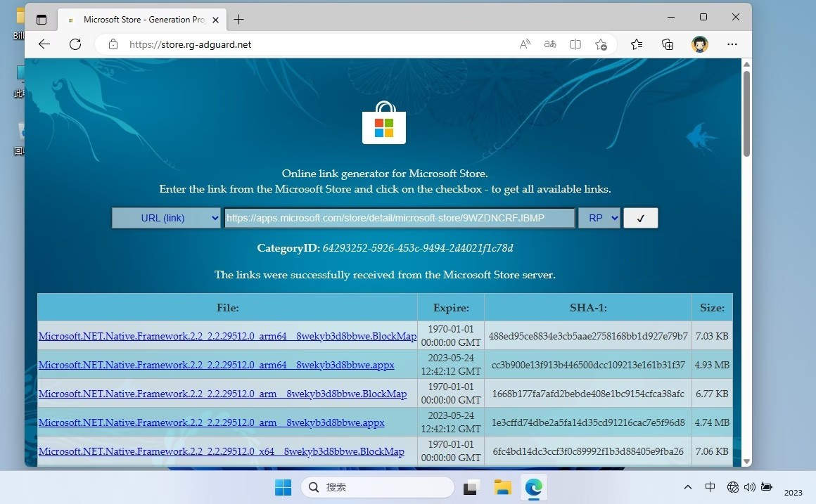
Task: Click the checkmark box to fetch store links
Action: click(640, 218)
